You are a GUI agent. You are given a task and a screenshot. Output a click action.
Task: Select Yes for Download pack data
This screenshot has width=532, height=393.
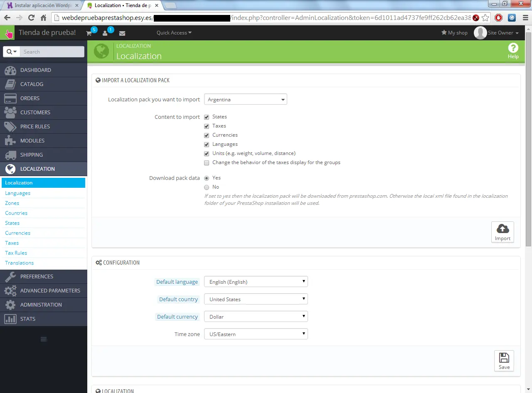click(x=207, y=178)
